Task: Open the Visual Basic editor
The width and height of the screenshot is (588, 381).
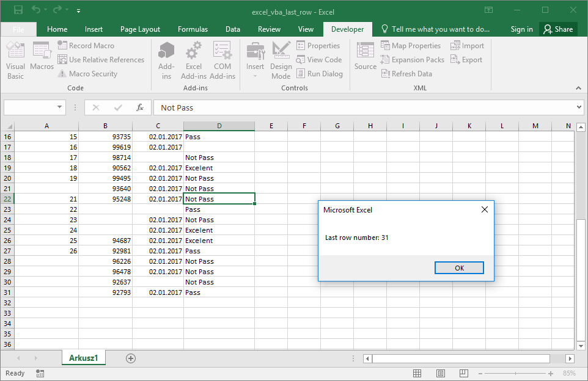Action: coord(15,59)
